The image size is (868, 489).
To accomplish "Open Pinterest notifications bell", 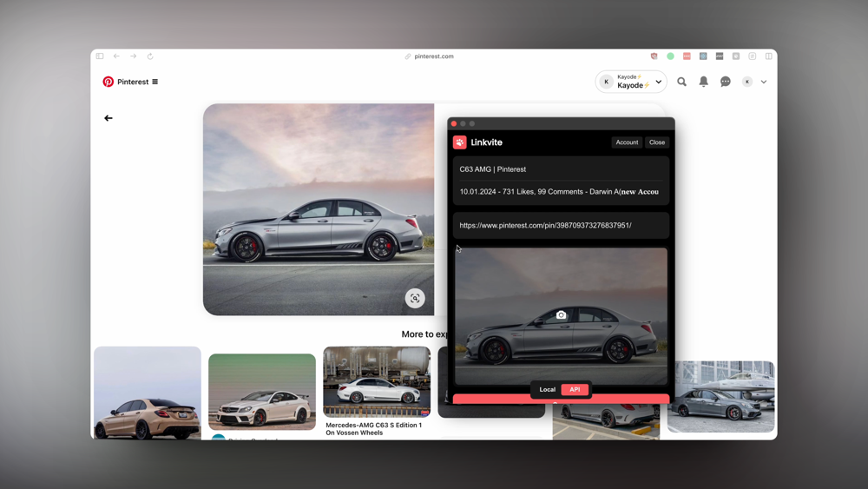I will point(704,82).
